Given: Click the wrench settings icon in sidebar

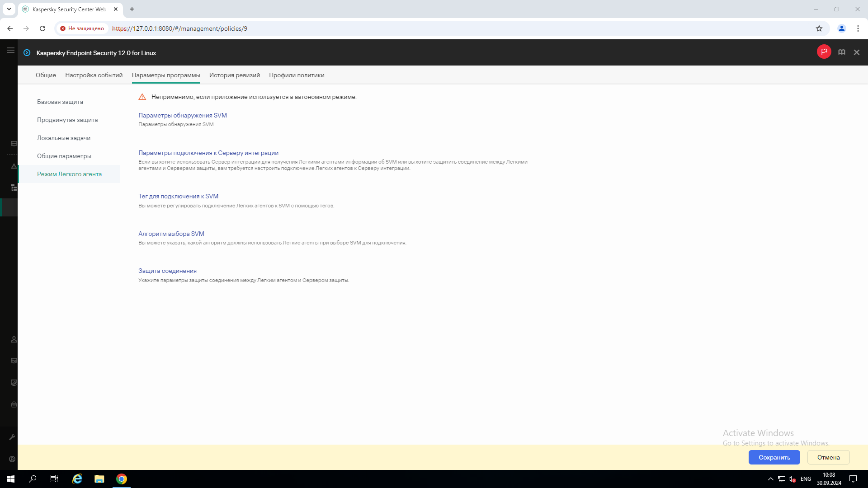Looking at the screenshot, I should [12, 437].
